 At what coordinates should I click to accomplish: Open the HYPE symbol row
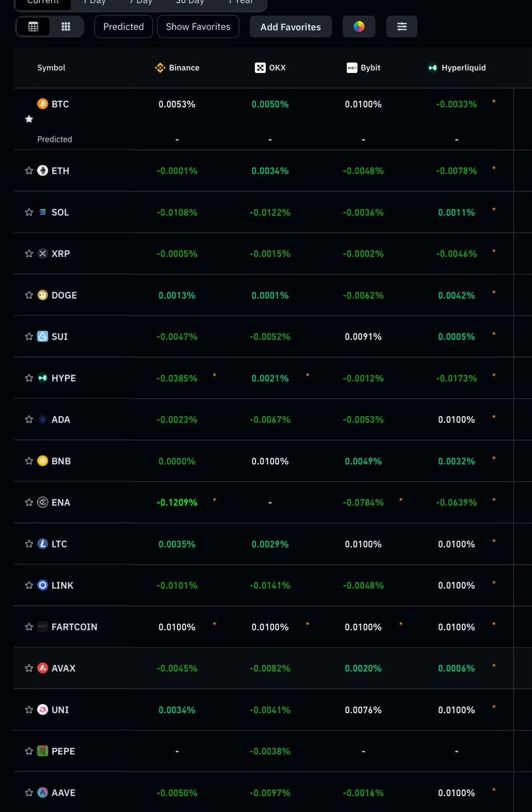63,378
